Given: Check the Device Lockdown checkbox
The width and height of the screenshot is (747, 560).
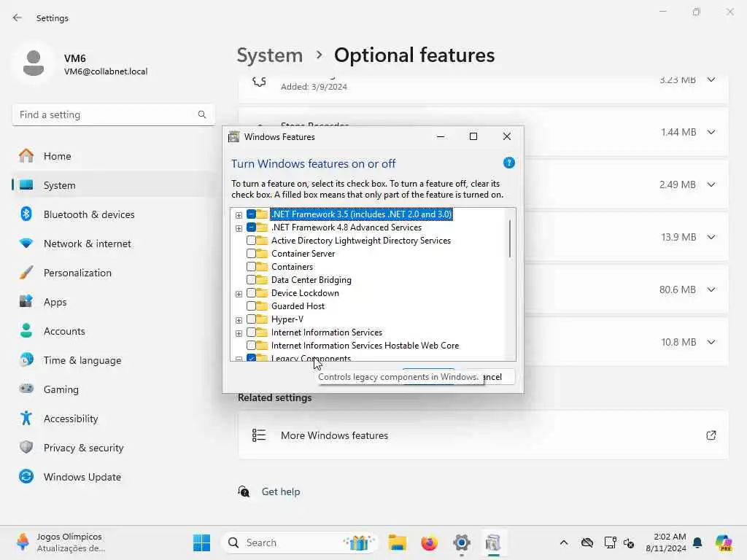Looking at the screenshot, I should [x=251, y=293].
